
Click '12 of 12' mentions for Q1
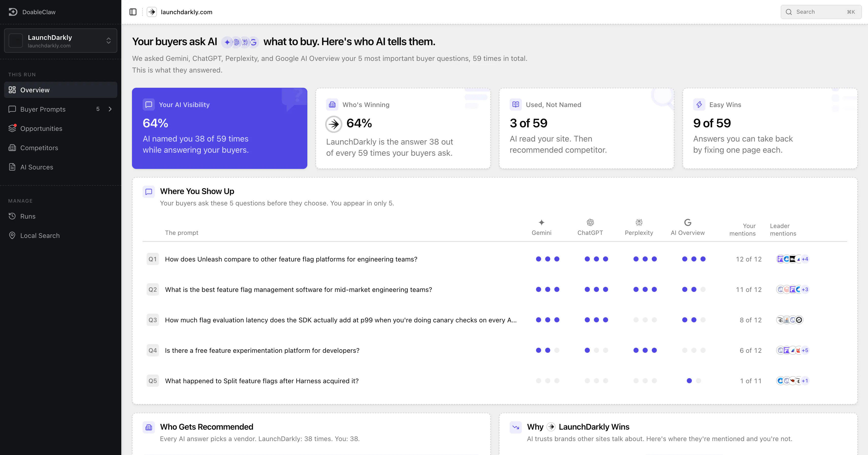748,259
